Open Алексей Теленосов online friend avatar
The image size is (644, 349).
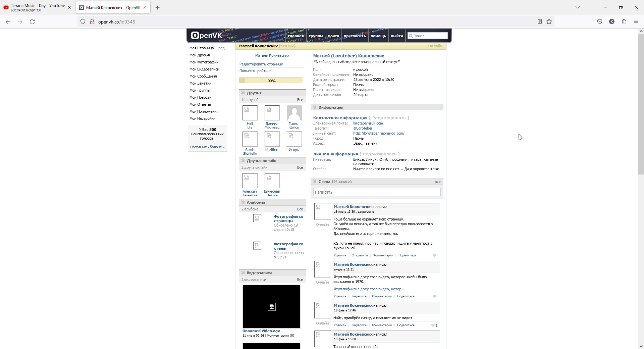click(x=250, y=181)
